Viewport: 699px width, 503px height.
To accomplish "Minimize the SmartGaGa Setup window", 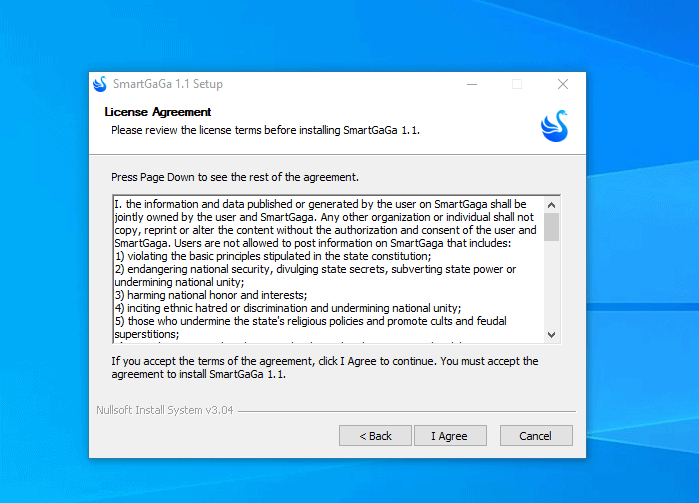I will 472,84.
